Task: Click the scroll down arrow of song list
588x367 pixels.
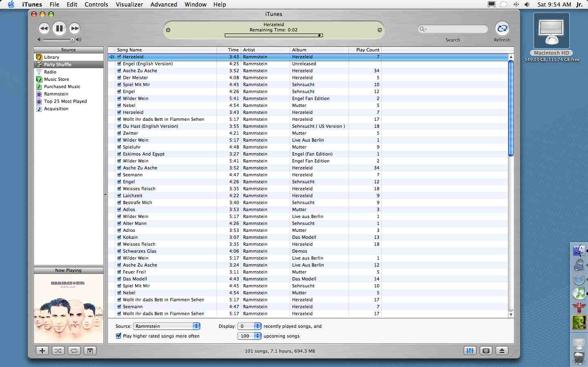Action: [x=511, y=315]
